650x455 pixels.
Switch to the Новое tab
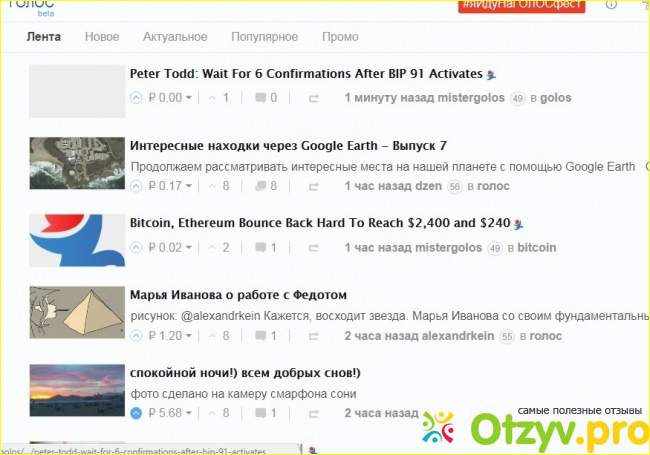(x=102, y=37)
